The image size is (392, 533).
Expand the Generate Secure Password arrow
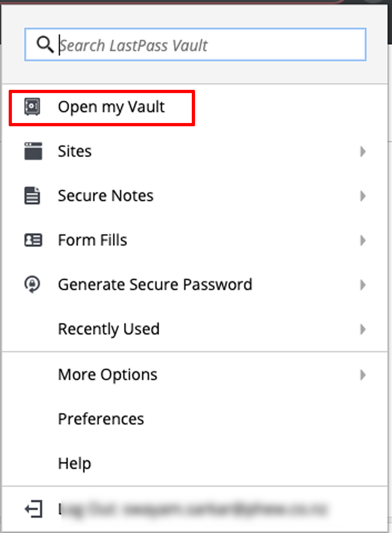(x=363, y=285)
